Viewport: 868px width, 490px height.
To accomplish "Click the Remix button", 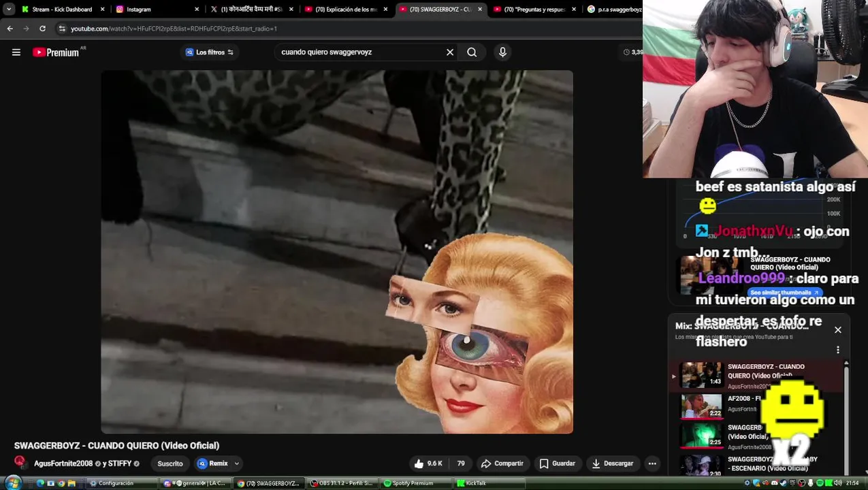I will click(212, 463).
